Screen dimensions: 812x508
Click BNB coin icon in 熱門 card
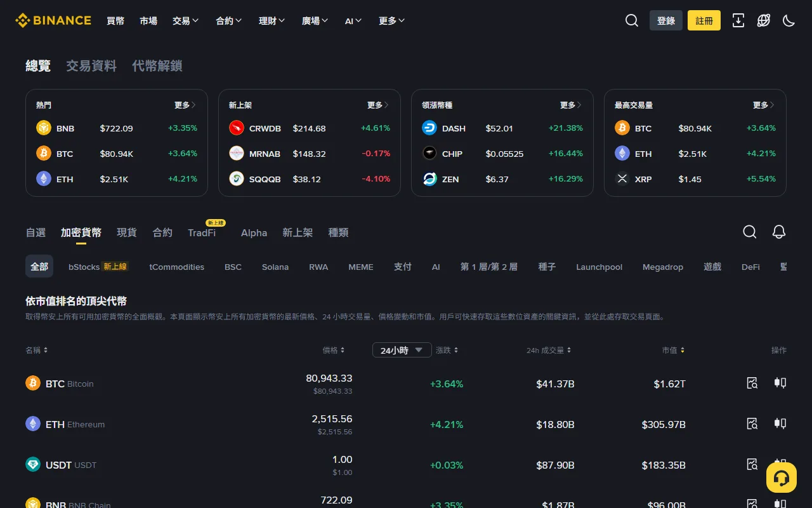(44, 128)
